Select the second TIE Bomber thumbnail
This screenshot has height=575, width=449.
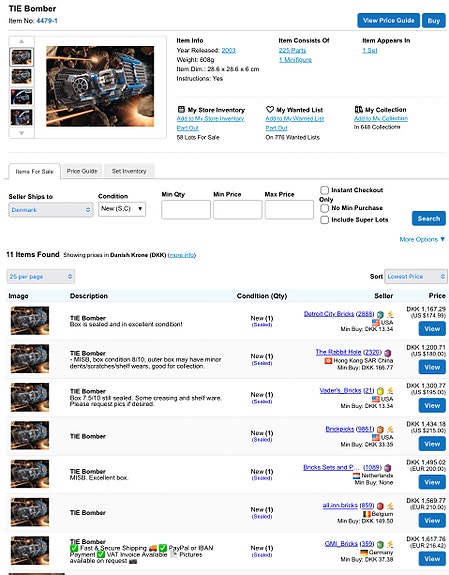pos(21,77)
